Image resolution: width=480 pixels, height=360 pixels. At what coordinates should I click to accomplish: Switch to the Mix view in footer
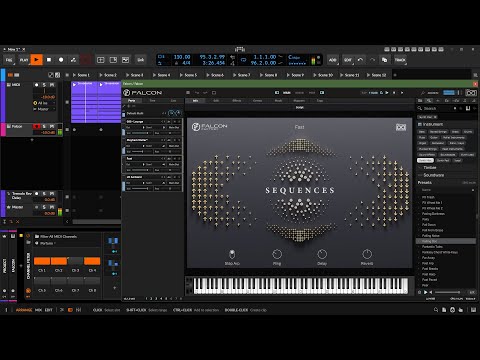pyautogui.click(x=39, y=310)
